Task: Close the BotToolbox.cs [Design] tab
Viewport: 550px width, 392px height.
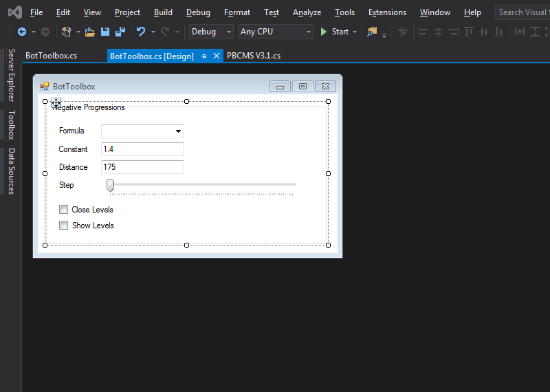Action: [217, 56]
